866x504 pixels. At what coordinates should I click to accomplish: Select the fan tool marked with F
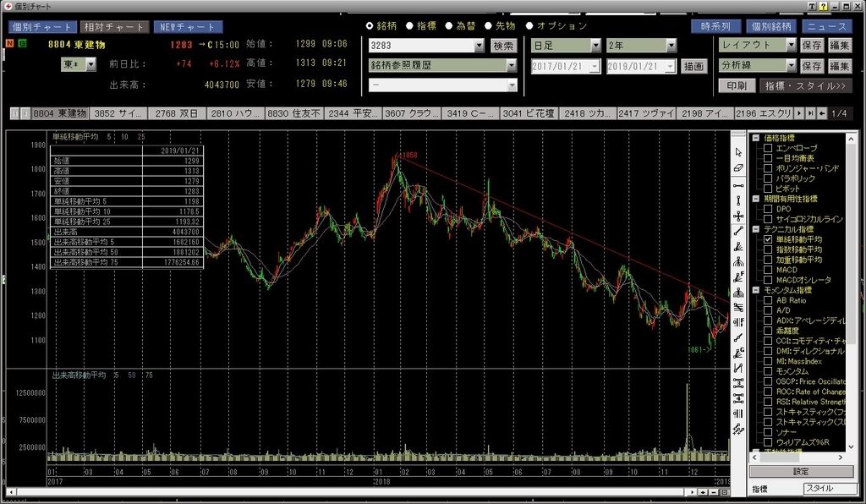click(x=738, y=277)
